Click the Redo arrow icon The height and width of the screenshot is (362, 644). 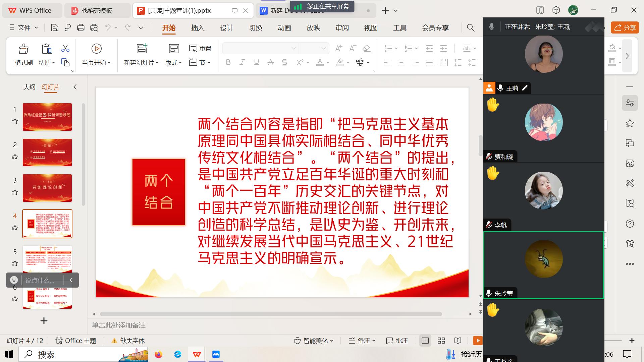[x=128, y=28]
